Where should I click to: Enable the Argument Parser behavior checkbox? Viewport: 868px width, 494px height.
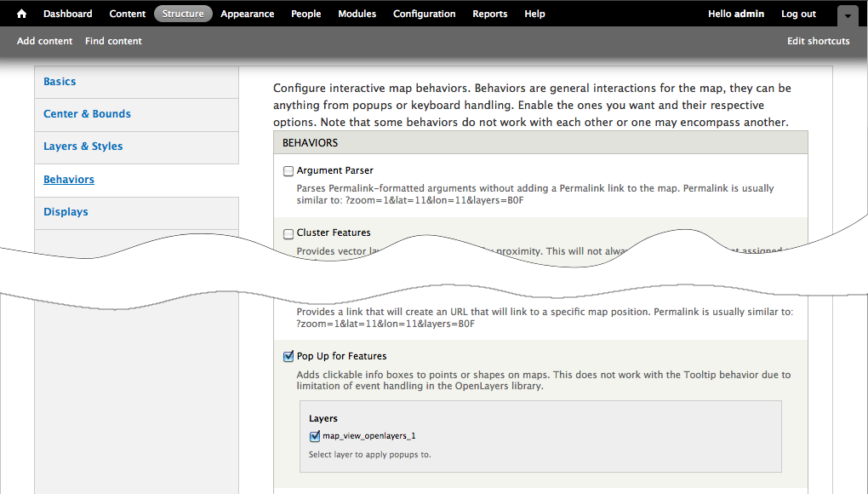[x=288, y=171]
